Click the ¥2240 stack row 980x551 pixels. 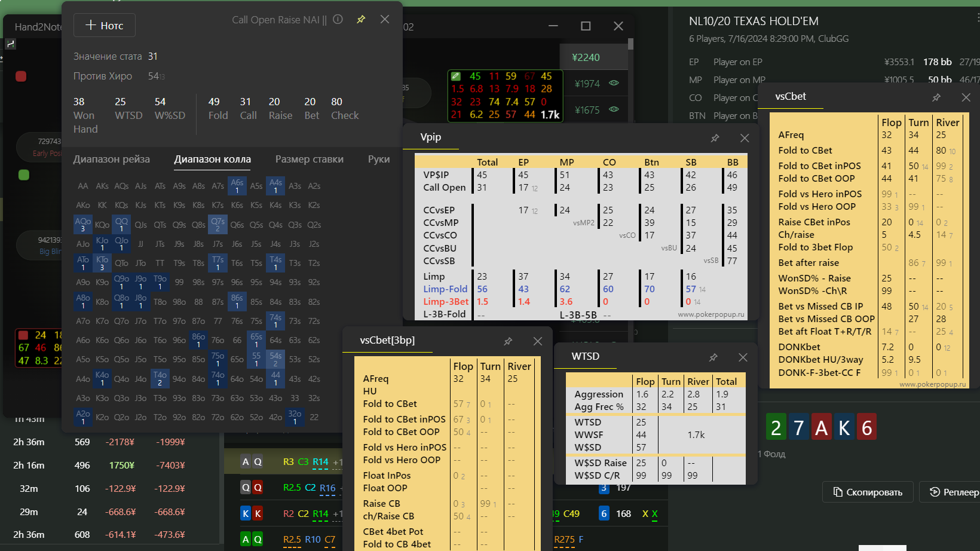click(x=593, y=57)
